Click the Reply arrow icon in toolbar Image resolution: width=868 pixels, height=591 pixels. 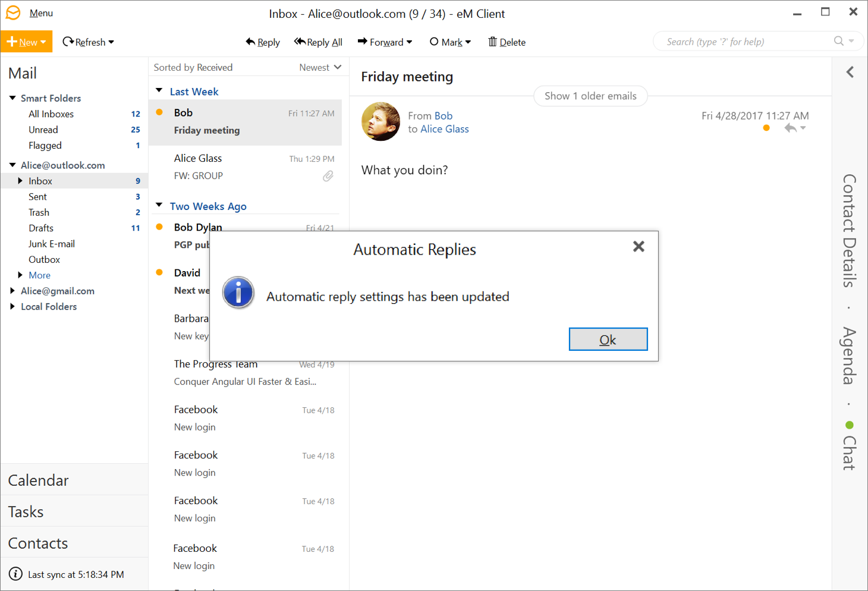[250, 42]
